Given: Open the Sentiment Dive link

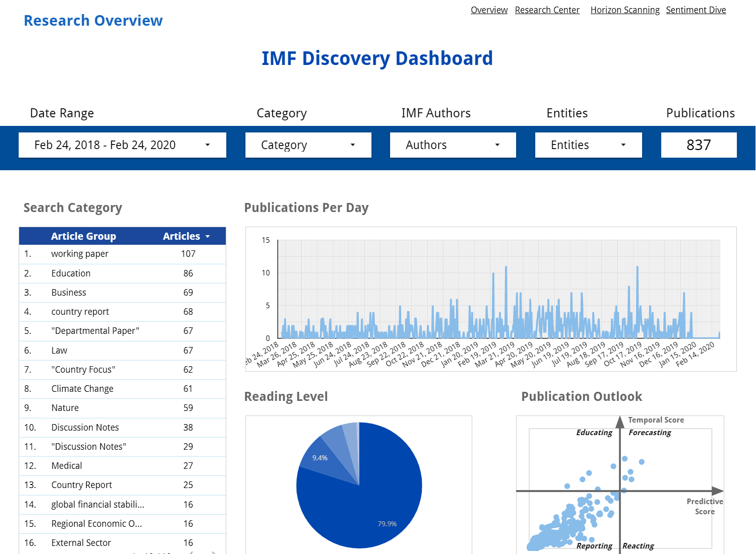Looking at the screenshot, I should (696, 10).
